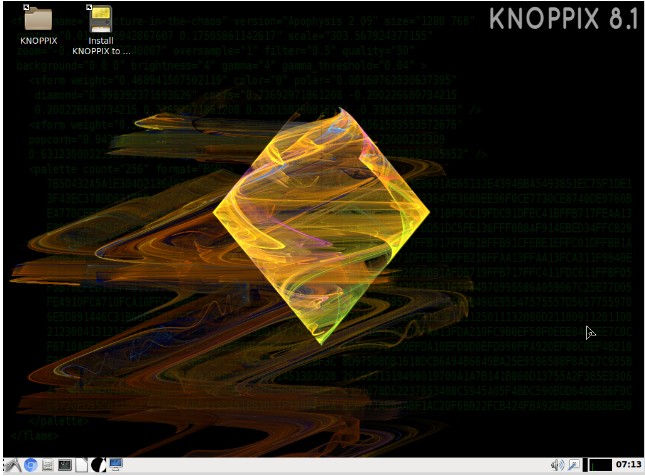Open the network manager tray icon
645x476 pixels.
click(573, 465)
